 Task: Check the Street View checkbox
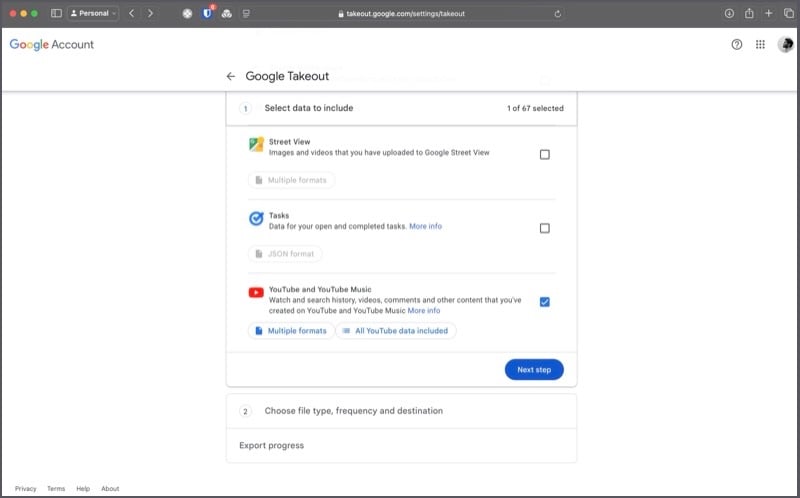tap(544, 155)
